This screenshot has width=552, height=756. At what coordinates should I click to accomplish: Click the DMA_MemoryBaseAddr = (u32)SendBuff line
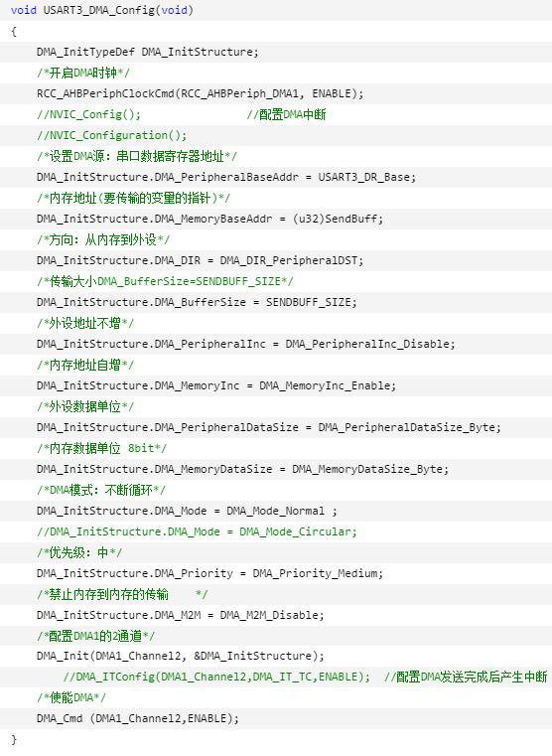[x=209, y=219]
